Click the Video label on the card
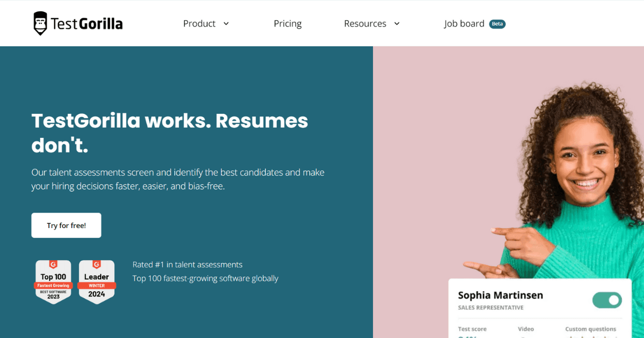 (x=526, y=329)
